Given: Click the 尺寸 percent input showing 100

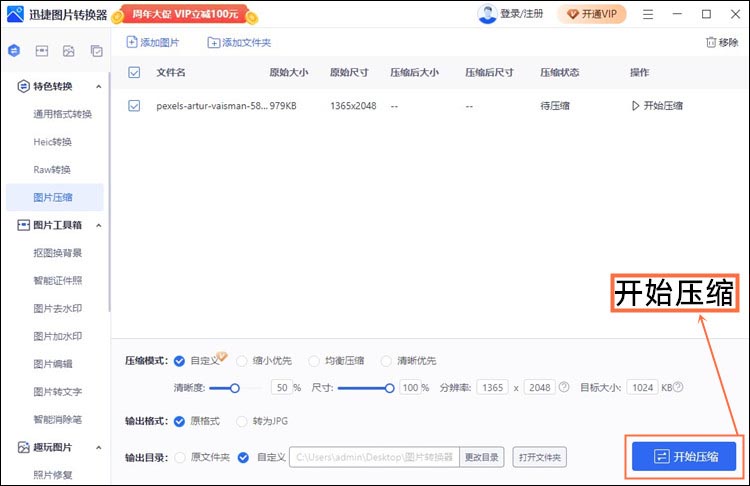Looking at the screenshot, I should pos(410,387).
